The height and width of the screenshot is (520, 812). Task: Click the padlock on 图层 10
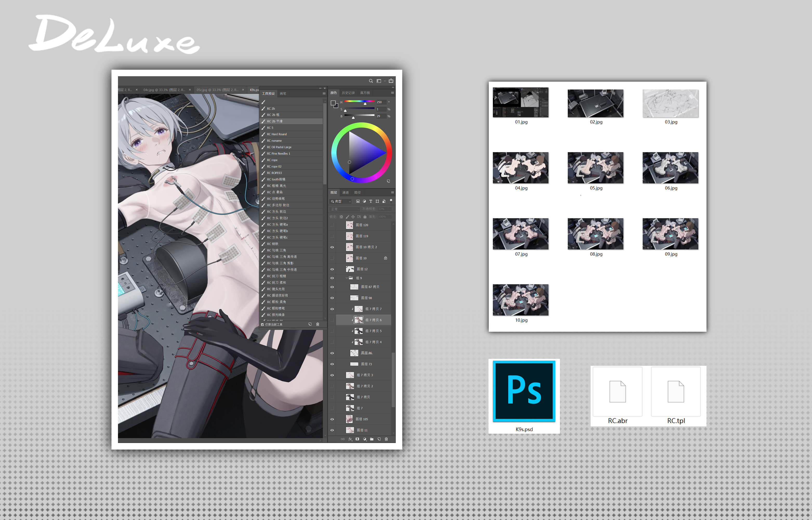386,258
